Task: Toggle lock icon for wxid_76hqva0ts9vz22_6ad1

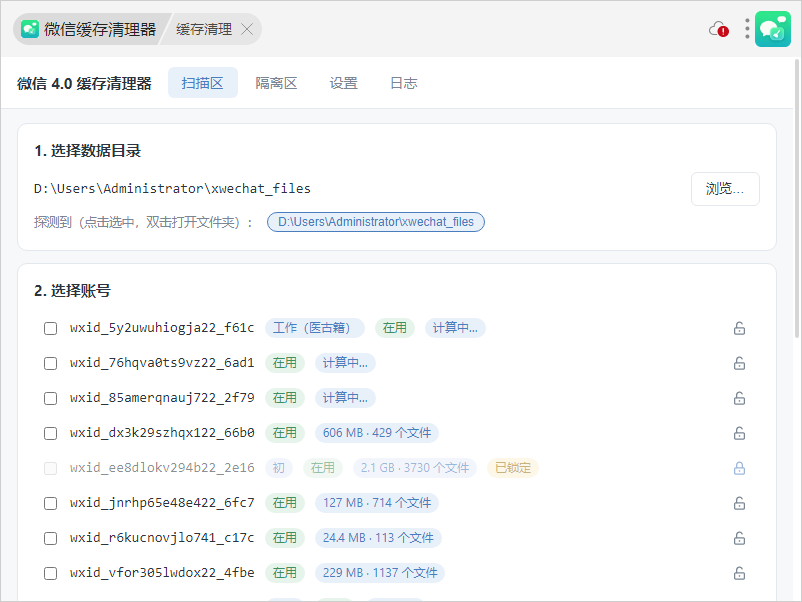Action: [x=739, y=363]
